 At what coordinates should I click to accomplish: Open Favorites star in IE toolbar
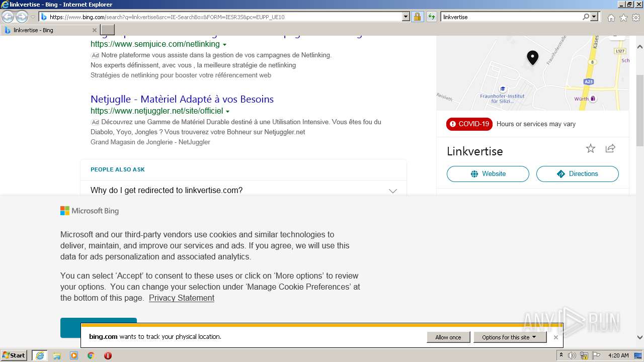pyautogui.click(x=623, y=18)
